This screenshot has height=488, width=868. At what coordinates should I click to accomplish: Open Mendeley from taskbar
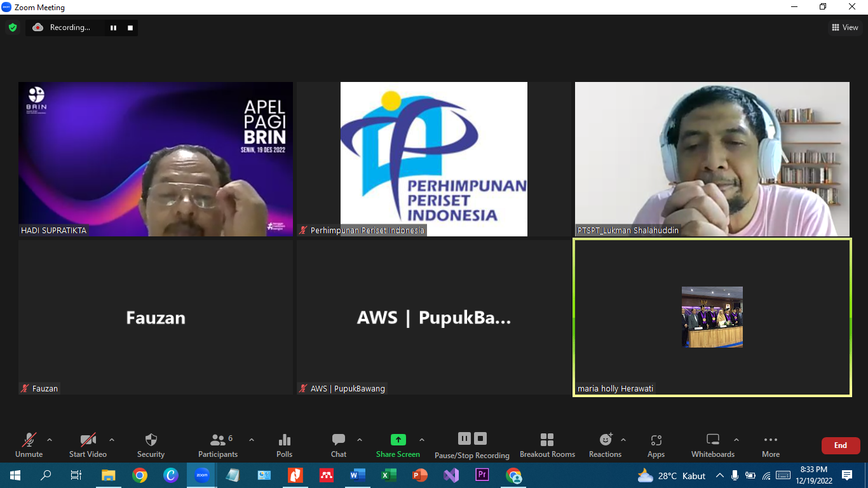[327, 475]
